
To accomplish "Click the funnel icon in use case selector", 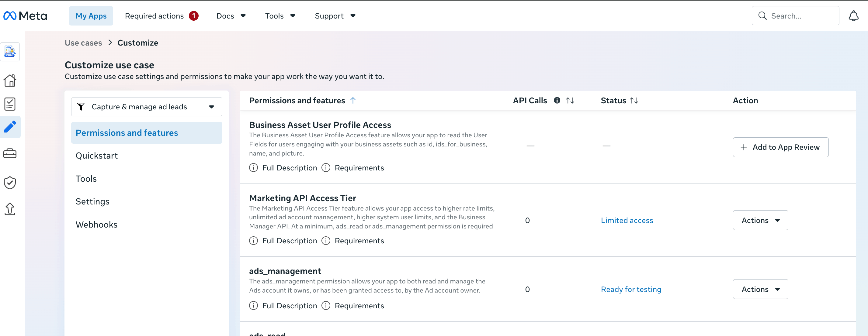I will click(x=81, y=107).
